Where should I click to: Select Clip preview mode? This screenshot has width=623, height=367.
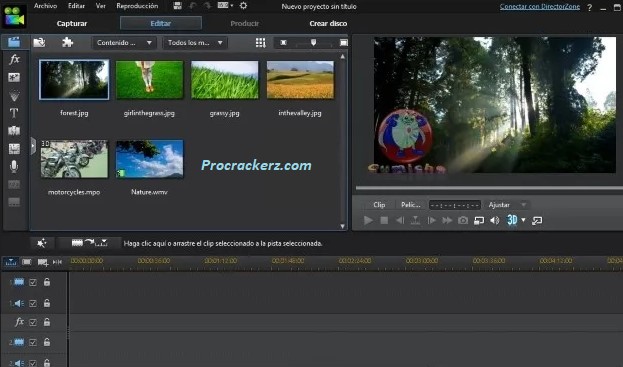[x=379, y=205]
